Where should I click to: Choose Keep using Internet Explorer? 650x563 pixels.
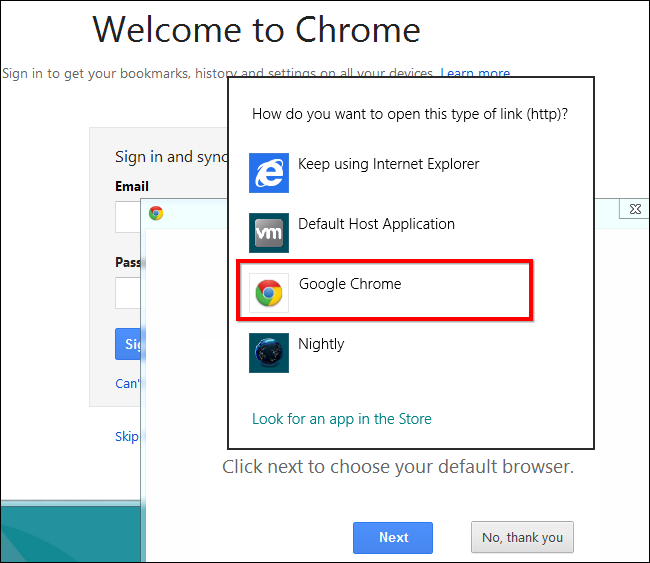tap(388, 164)
